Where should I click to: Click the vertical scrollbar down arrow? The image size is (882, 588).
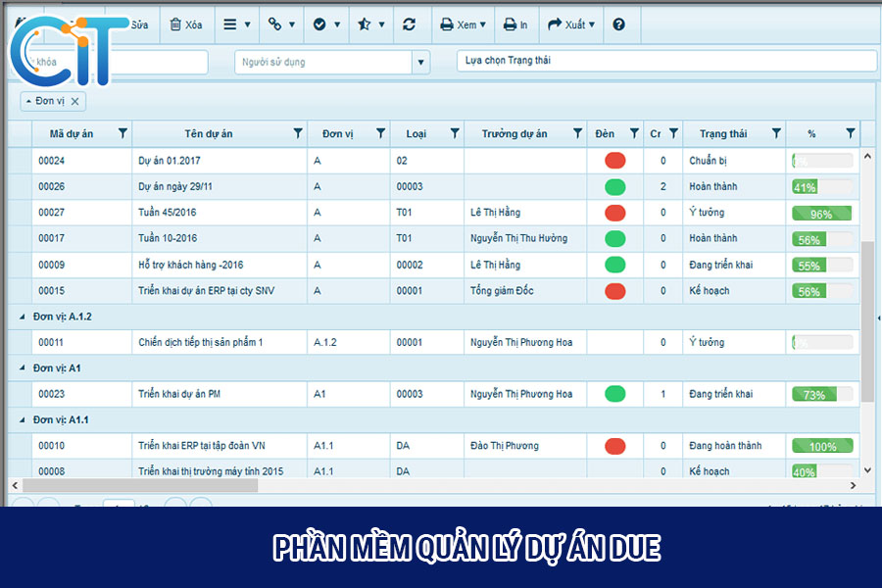[x=867, y=469]
